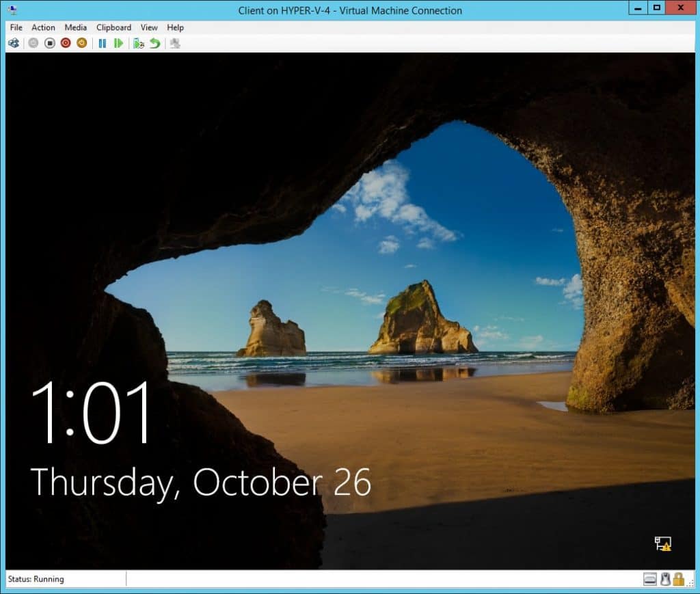Open the Media menu
This screenshot has width=700, height=594.
75,27
